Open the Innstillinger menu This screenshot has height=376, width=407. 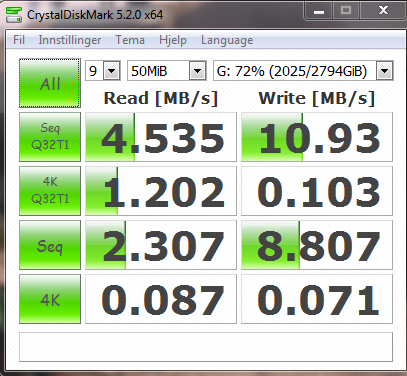click(70, 40)
